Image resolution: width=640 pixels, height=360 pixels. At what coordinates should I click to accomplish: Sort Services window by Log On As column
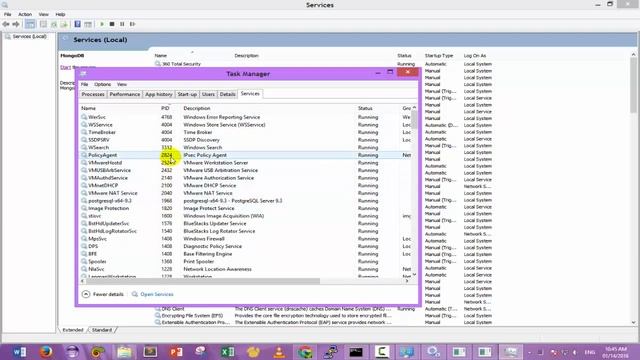pyautogui.click(x=475, y=56)
